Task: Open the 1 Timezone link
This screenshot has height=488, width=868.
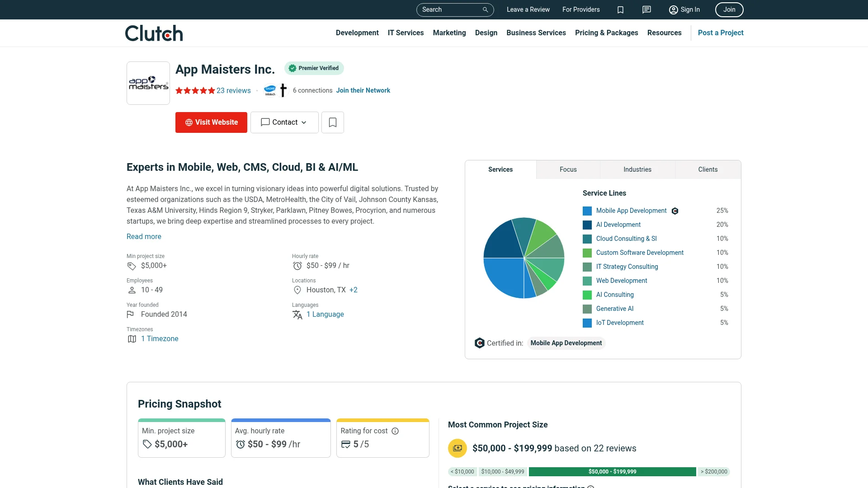Action: coord(160,339)
